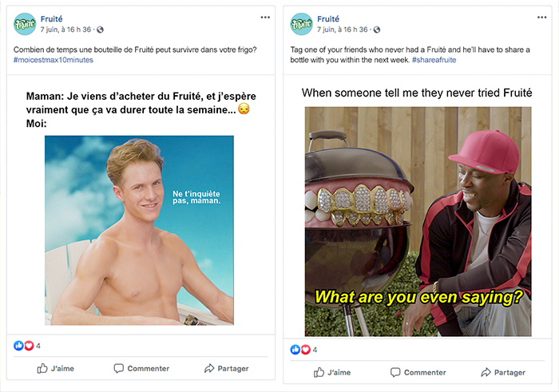Like the left post with J'aime
Image resolution: width=559 pixels, height=392 pixels.
pos(54,369)
